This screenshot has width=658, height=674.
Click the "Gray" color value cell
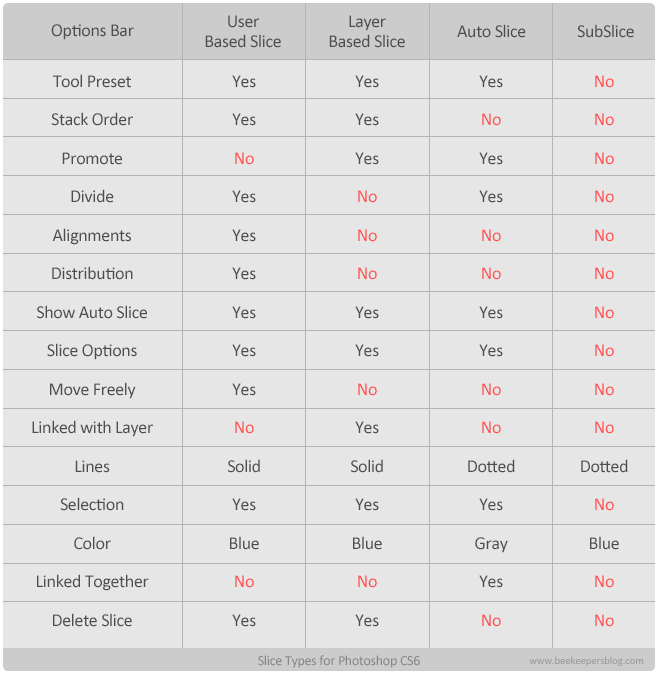tap(491, 544)
